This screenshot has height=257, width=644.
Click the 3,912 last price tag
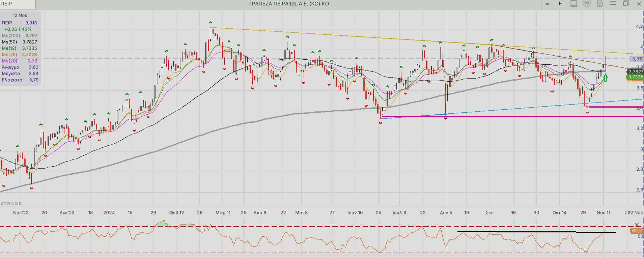[637, 59]
